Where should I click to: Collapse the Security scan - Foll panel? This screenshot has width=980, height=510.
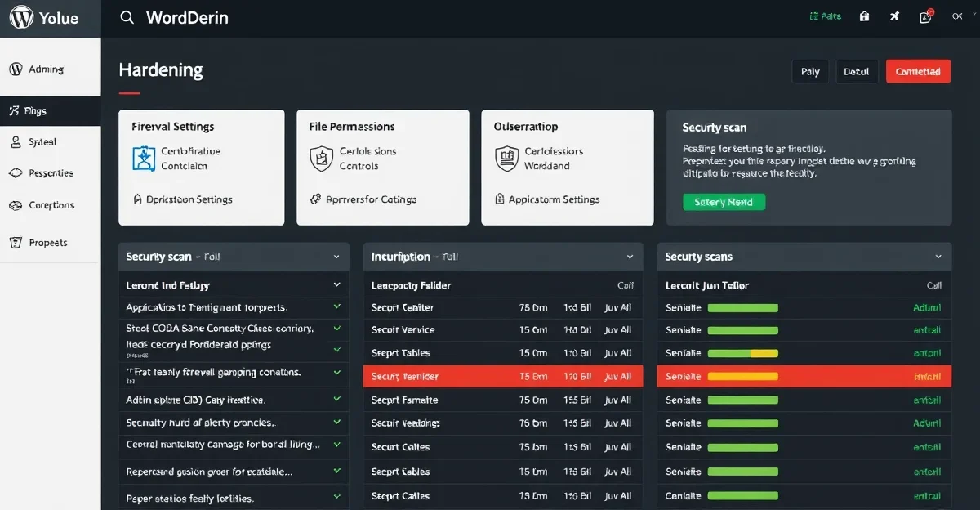coord(336,257)
